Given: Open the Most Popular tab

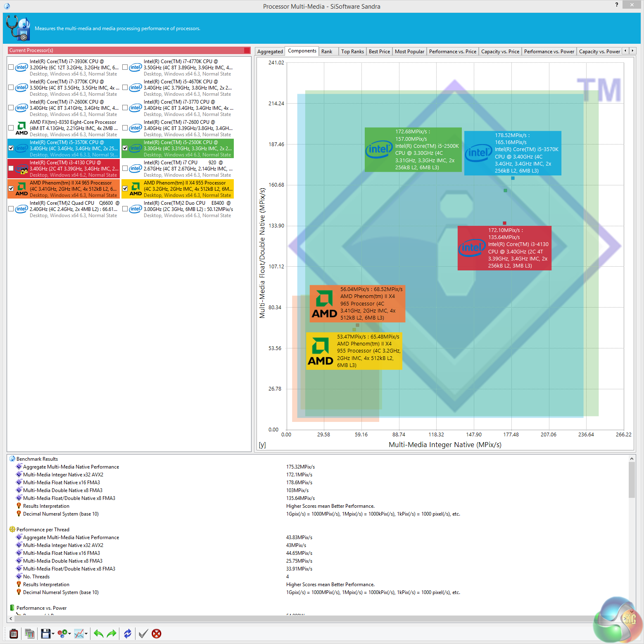Looking at the screenshot, I should (409, 52).
